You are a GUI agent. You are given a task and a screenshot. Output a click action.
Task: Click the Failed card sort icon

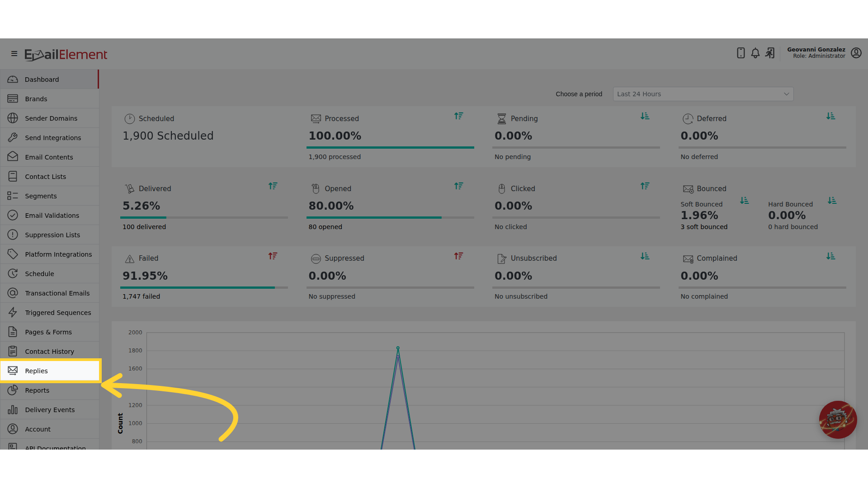coord(273,256)
